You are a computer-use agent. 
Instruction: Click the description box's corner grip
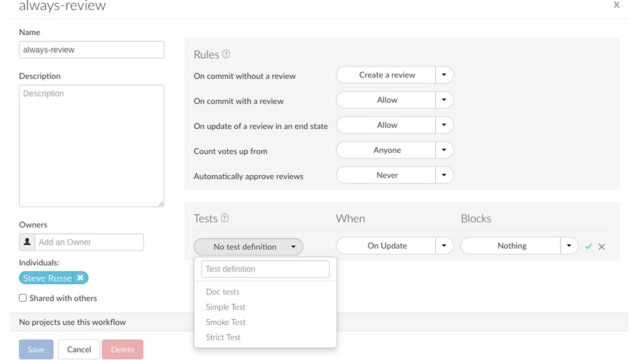click(161, 204)
